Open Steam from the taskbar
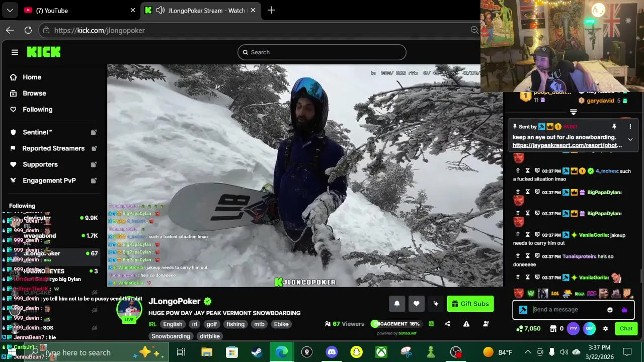Viewport: 644px width, 362px height. point(256,352)
